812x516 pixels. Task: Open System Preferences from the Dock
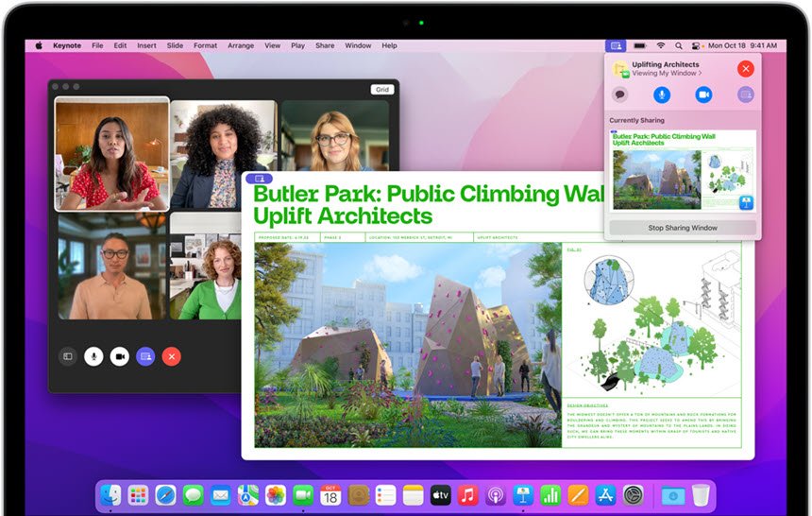click(633, 496)
